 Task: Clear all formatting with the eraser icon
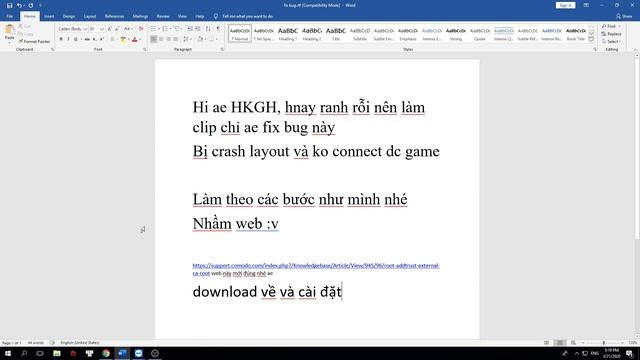pos(141,29)
